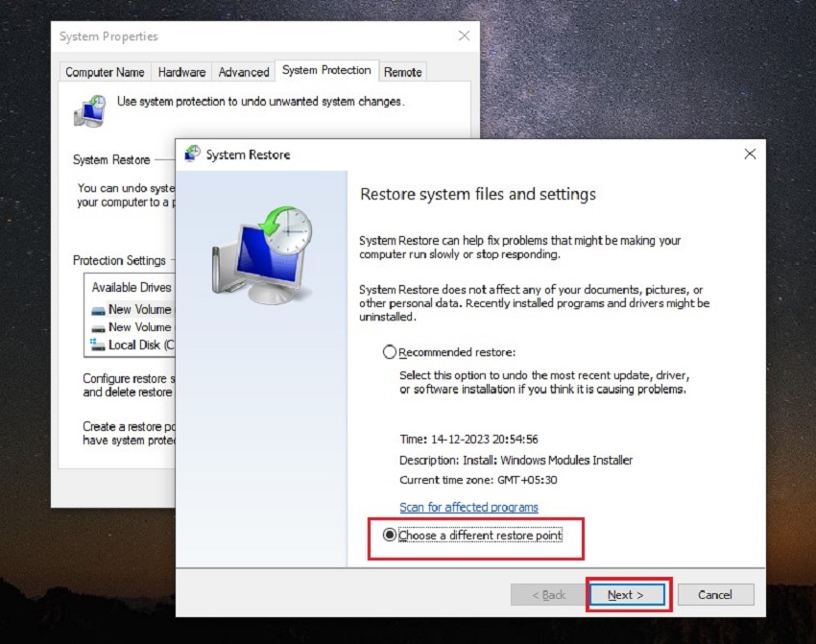Open the Hardware tab
This screenshot has height=644, width=816.
coord(180,71)
